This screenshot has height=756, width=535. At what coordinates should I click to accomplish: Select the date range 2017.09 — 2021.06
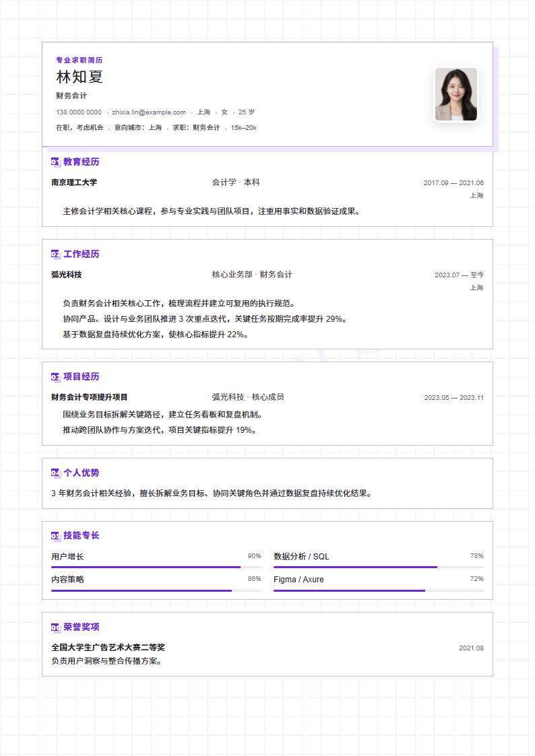[453, 182]
